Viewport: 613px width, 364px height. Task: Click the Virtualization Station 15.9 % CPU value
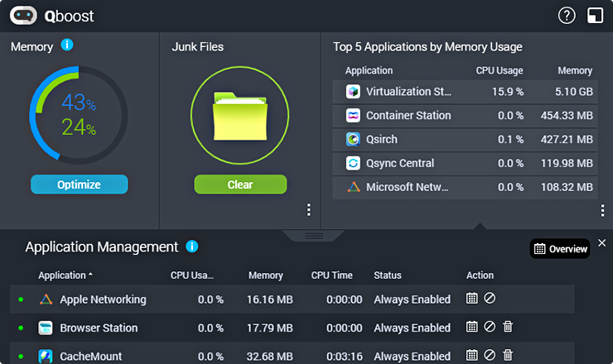[508, 92]
